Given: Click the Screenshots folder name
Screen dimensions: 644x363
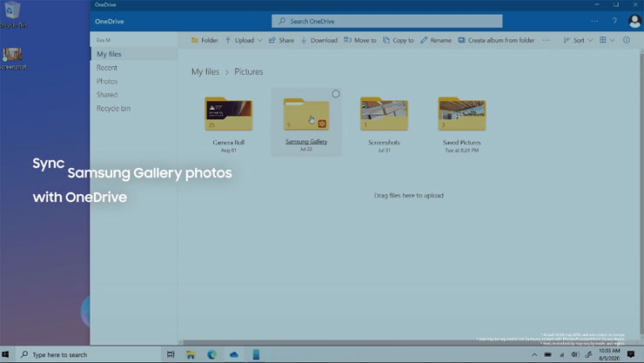Looking at the screenshot, I should (x=384, y=143).
